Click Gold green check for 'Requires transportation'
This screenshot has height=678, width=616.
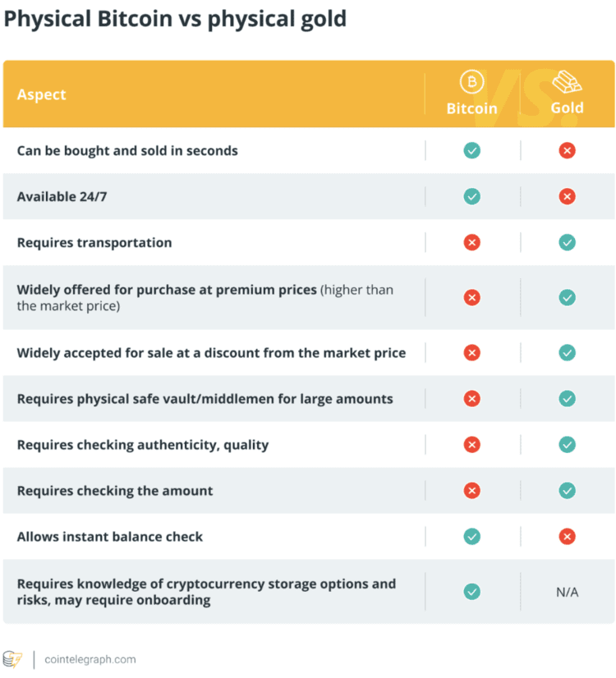pos(567,242)
